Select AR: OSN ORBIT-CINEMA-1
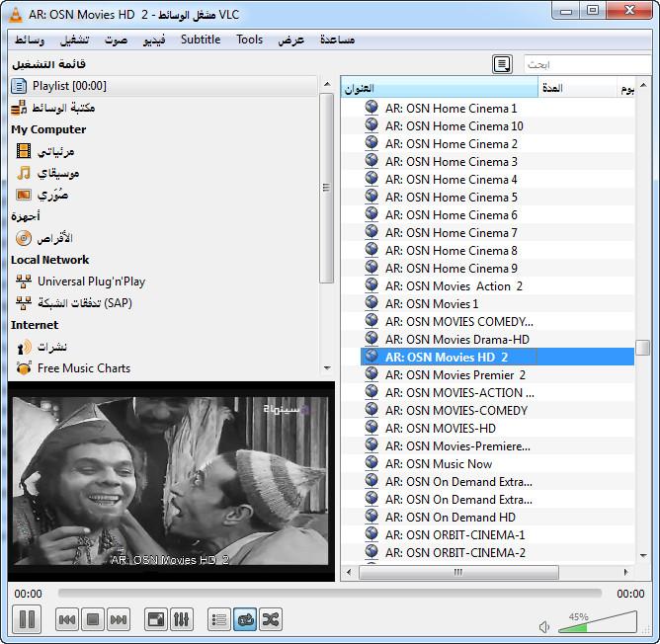 (455, 535)
